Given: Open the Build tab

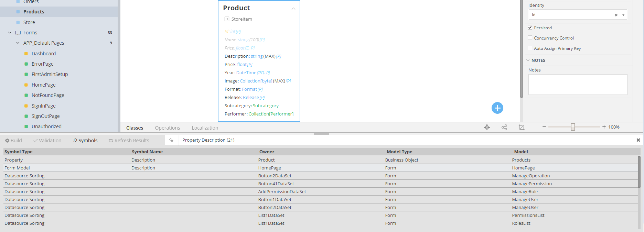Looking at the screenshot, I should (x=13, y=141).
